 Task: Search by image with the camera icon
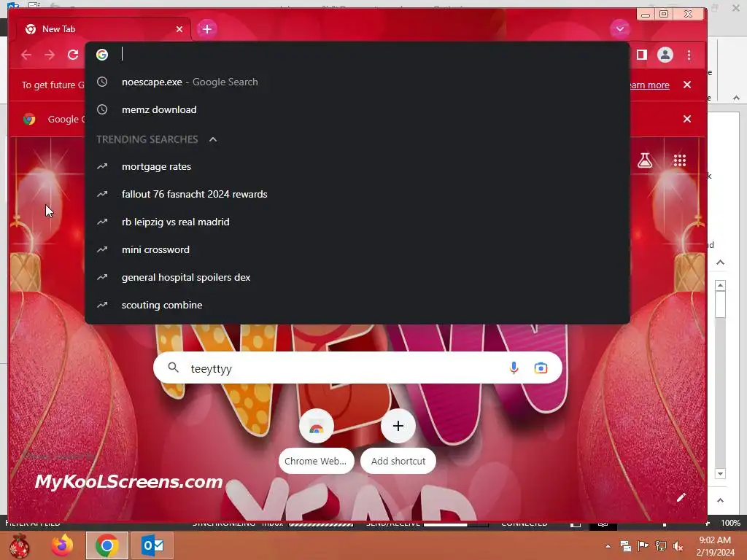pos(541,368)
